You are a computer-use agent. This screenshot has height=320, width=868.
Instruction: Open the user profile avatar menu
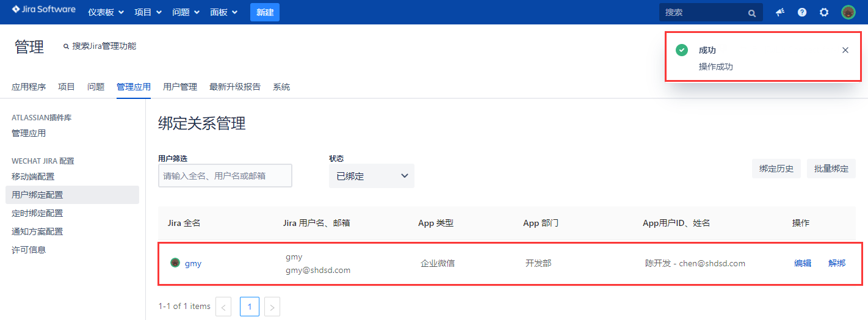tap(848, 12)
